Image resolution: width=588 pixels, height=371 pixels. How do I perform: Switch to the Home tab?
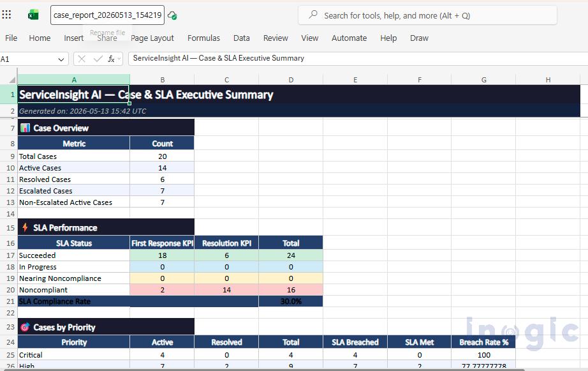(x=40, y=38)
